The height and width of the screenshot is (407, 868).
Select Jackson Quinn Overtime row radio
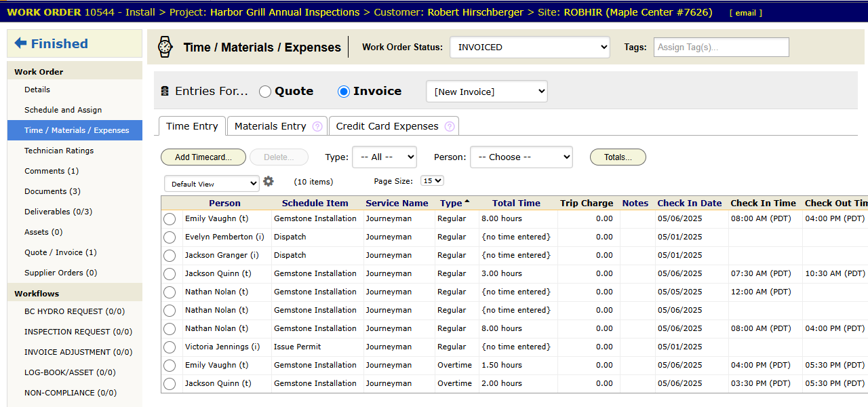(170, 383)
